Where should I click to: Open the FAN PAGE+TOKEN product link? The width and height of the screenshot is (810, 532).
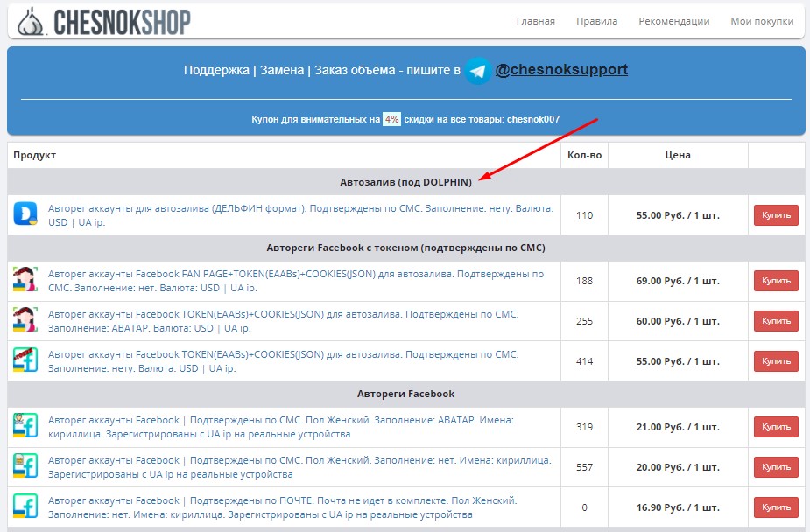pyautogui.click(x=296, y=281)
